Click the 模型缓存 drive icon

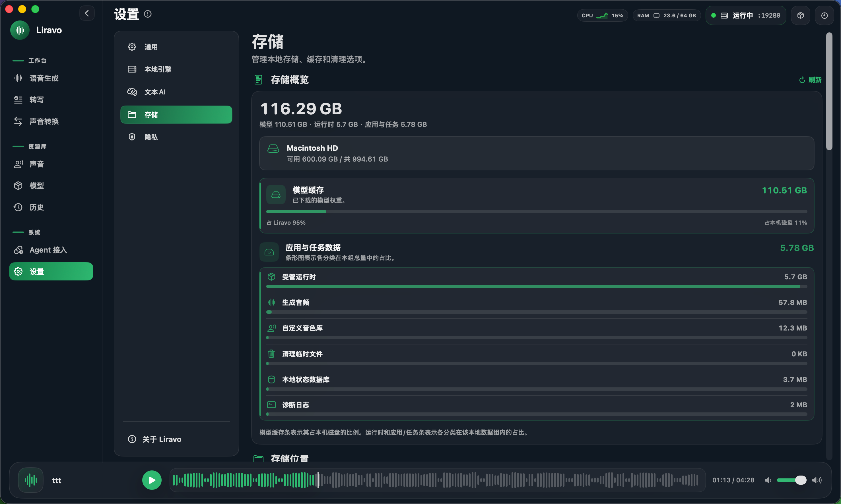pos(276,195)
